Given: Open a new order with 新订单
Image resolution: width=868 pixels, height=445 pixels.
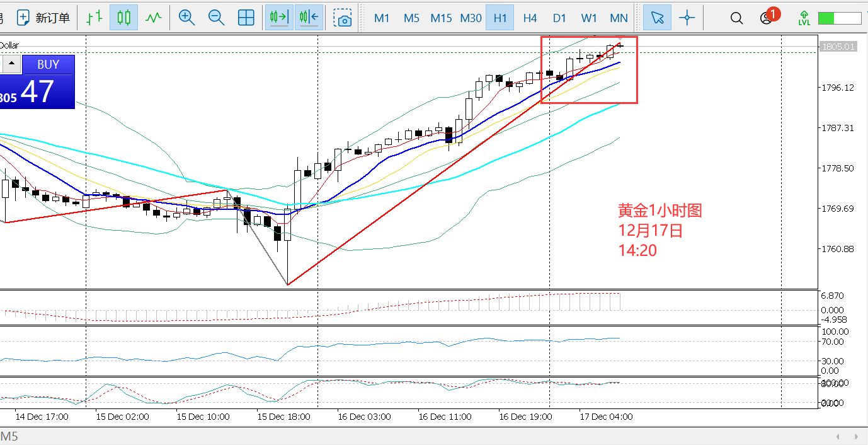Looking at the screenshot, I should click(43, 18).
